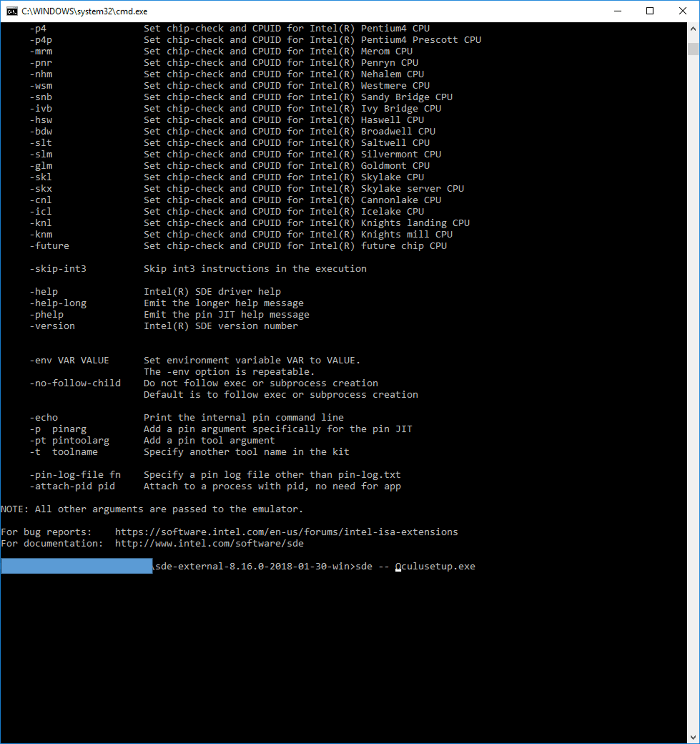The image size is (700, 744).
Task: Click the -future option text
Action: (x=49, y=246)
